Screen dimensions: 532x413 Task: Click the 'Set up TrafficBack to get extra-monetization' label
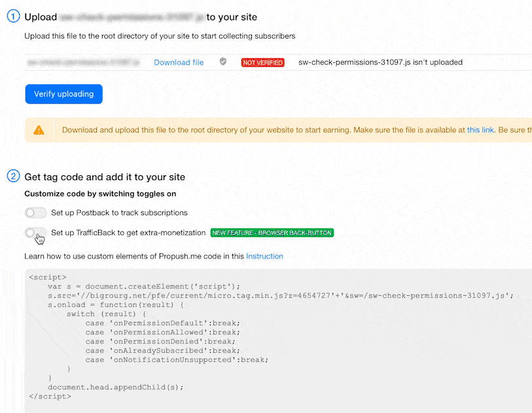pyautogui.click(x=128, y=233)
